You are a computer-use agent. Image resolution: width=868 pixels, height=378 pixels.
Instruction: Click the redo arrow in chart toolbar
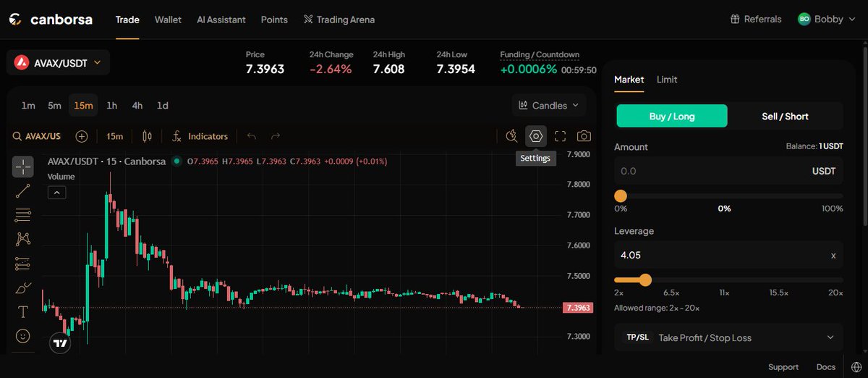[x=275, y=136]
